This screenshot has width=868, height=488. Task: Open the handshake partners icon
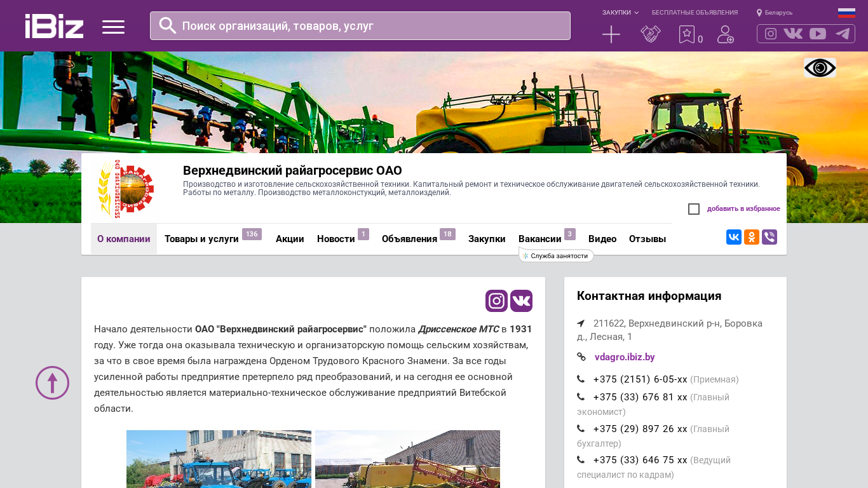click(x=651, y=34)
